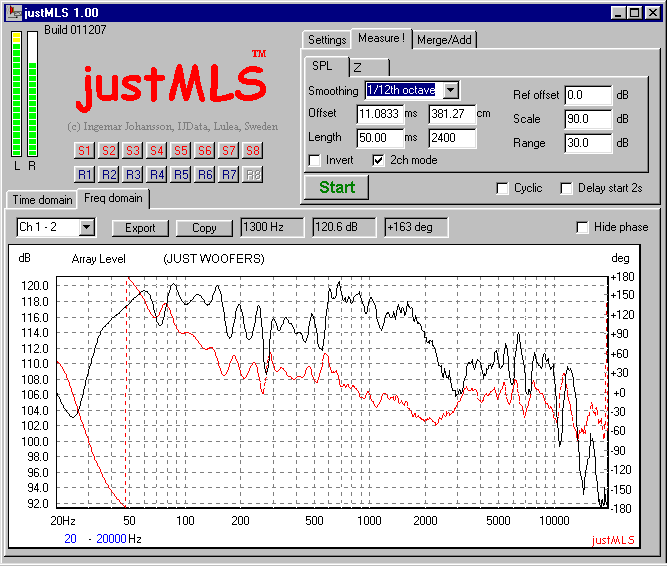Switch to the Measure ! tab

click(381, 38)
